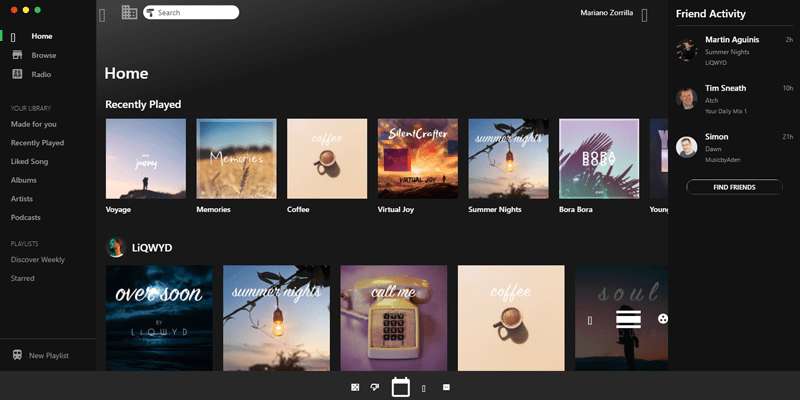Click the calendar icon in bottom bar
This screenshot has width=800, height=400.
pyautogui.click(x=401, y=387)
